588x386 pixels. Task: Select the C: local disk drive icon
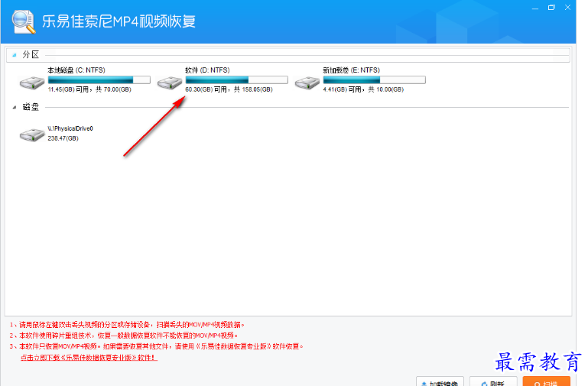32,83
